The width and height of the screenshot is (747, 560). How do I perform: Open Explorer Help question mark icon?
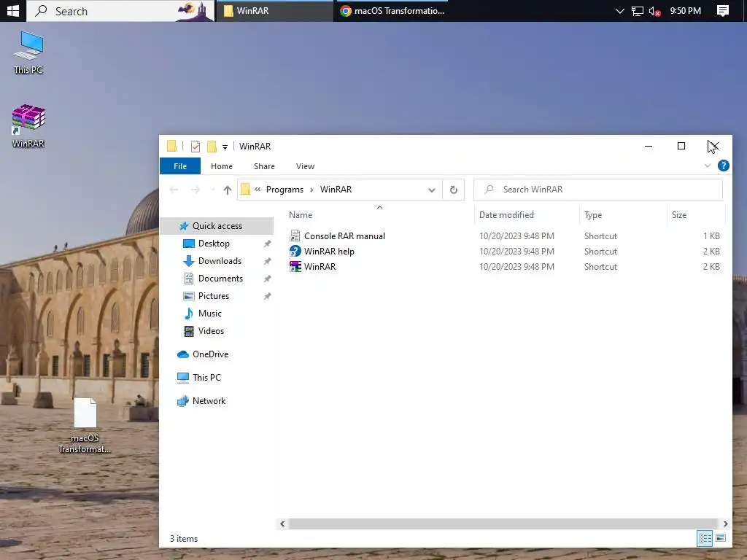click(723, 166)
